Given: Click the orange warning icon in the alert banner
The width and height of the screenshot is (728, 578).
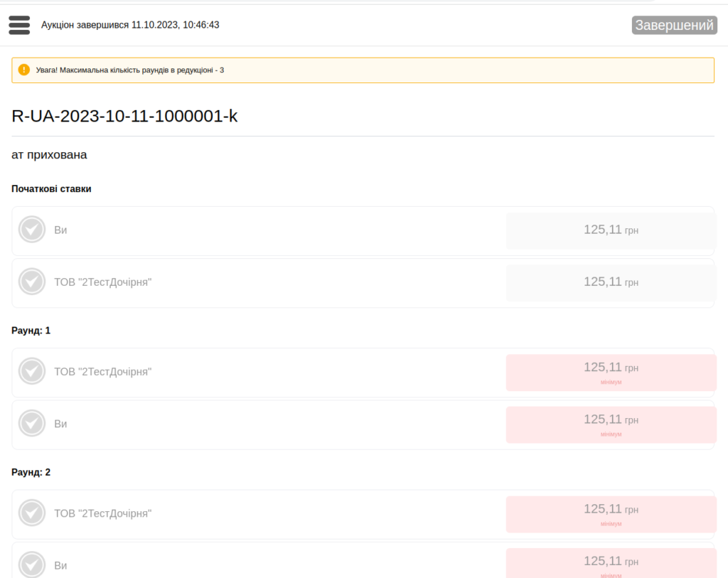Looking at the screenshot, I should pos(24,70).
